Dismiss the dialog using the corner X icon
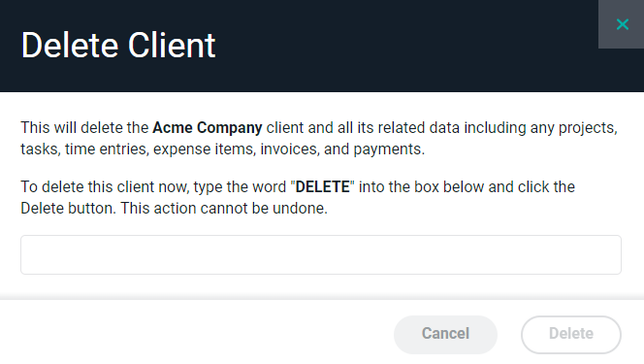This screenshot has height=364, width=644. coord(623,24)
